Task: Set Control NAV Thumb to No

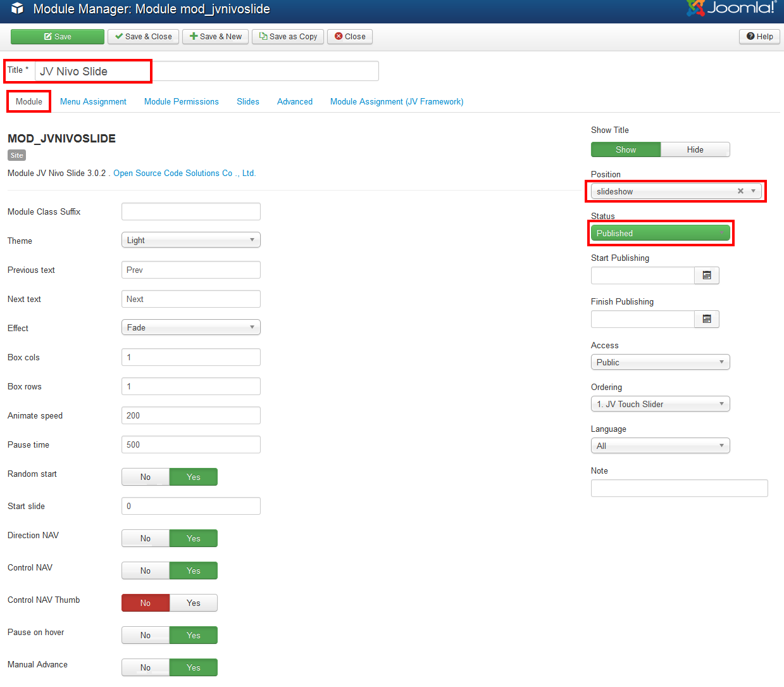Action: point(146,603)
